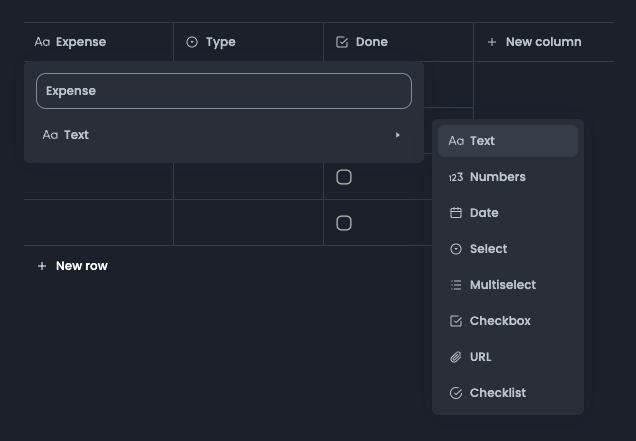Toggle the Done checkbox in third row
The image size is (636, 441).
344,177
